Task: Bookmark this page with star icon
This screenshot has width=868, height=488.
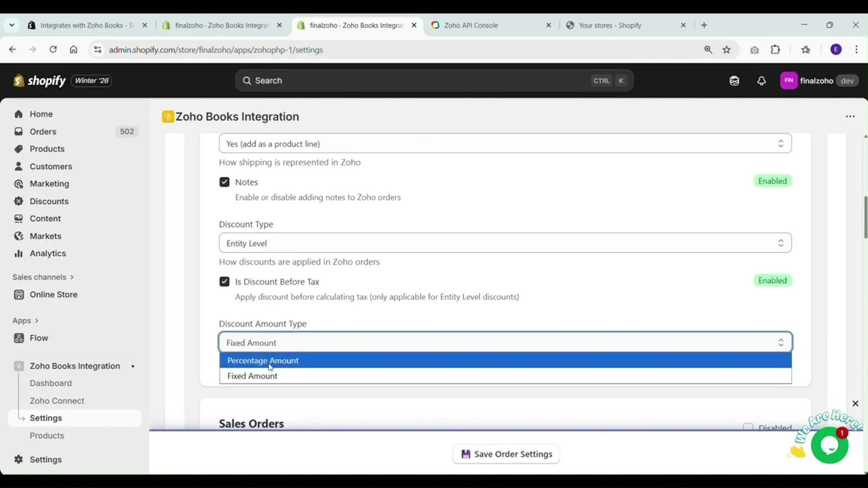Action: click(726, 49)
